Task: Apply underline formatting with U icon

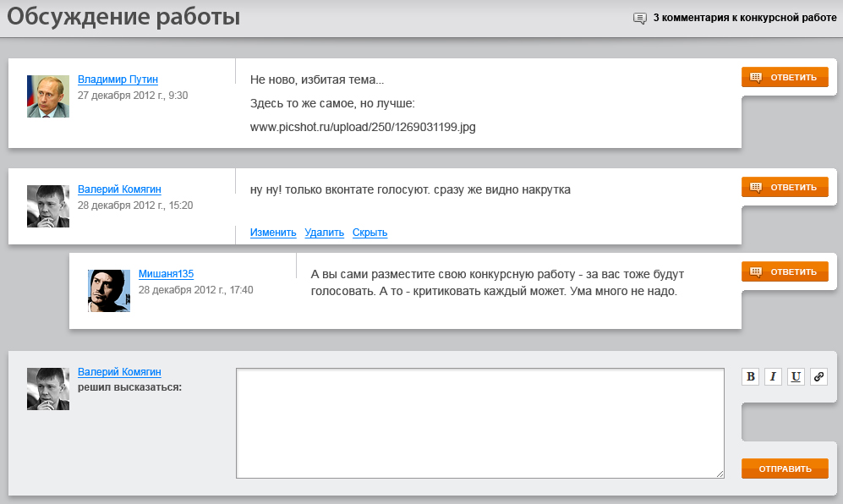Action: pyautogui.click(x=796, y=376)
